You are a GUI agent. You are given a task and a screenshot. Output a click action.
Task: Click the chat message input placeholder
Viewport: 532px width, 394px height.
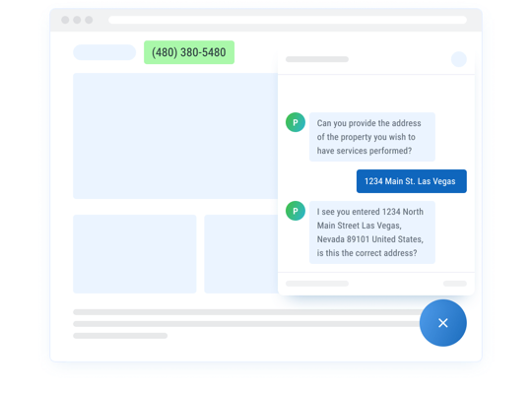coord(317,284)
